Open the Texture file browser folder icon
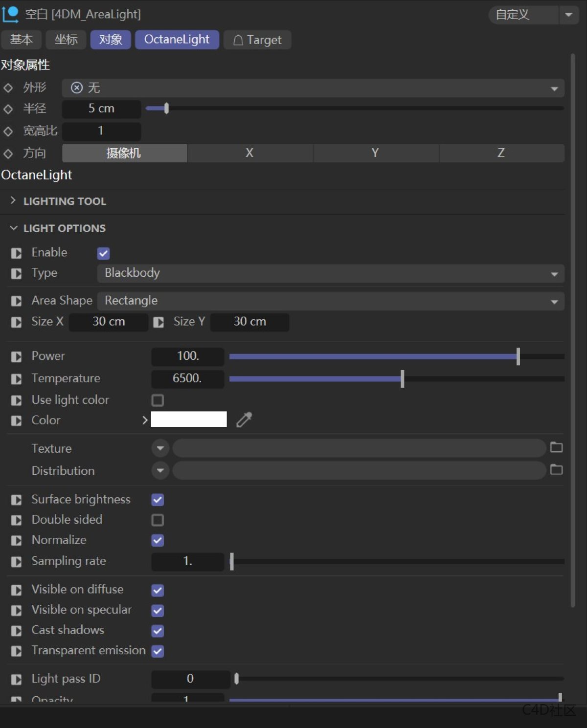The height and width of the screenshot is (728, 587). point(556,447)
